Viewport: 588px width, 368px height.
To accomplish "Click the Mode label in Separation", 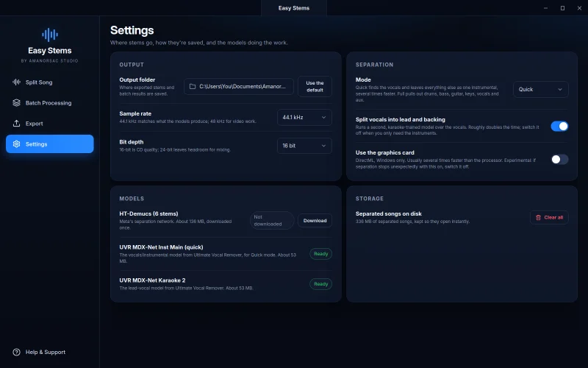I will point(363,79).
